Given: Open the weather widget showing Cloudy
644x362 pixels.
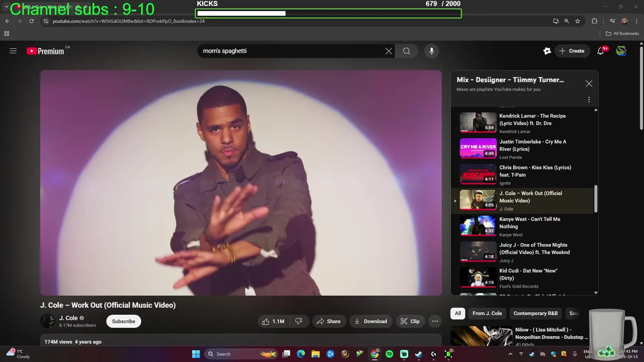Looking at the screenshot, I should coord(18,354).
